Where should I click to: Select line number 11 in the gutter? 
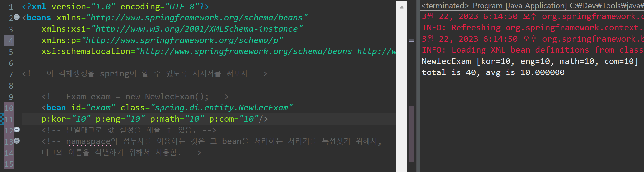pyautogui.click(x=9, y=119)
